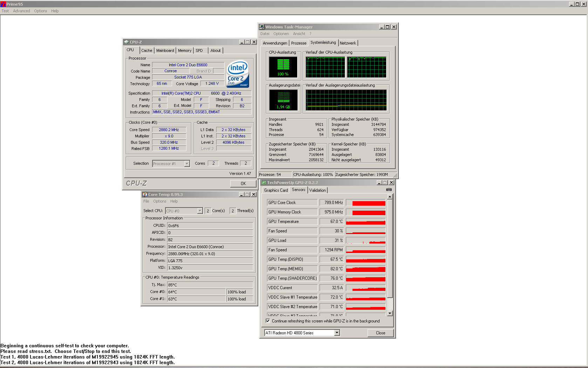
Task: Click the Bus Speed value 320.0 MHz
Action: [x=169, y=142]
